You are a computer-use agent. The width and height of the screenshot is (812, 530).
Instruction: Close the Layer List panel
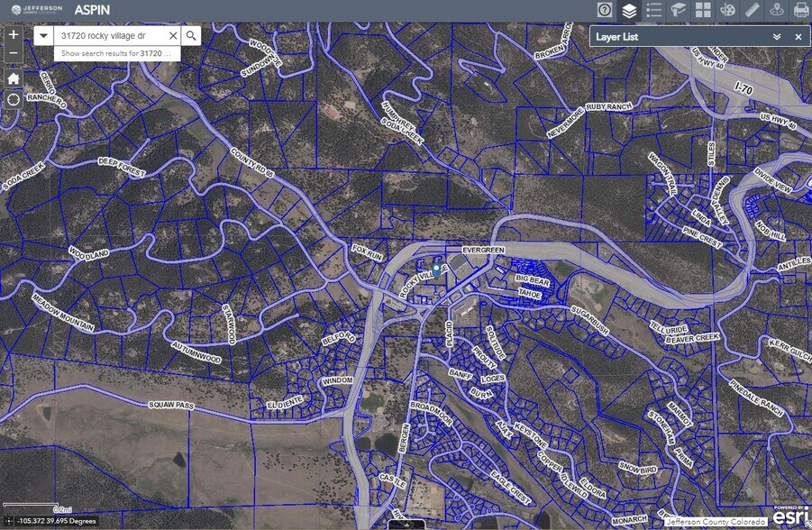click(x=798, y=37)
